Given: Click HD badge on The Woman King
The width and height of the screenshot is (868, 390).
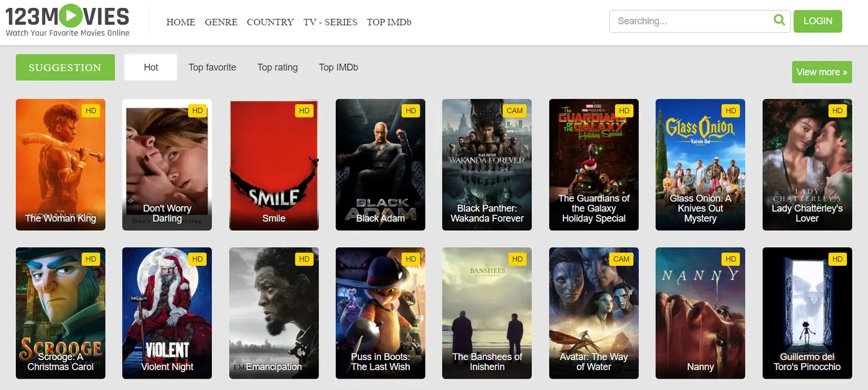Looking at the screenshot, I should tap(91, 111).
